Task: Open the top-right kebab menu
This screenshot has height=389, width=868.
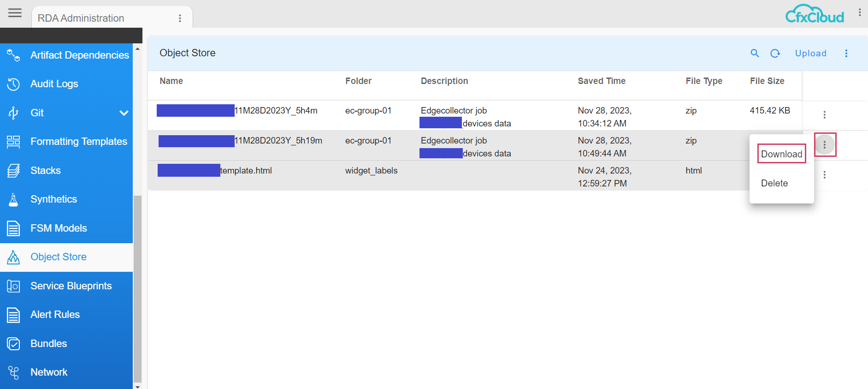Action: [860, 13]
